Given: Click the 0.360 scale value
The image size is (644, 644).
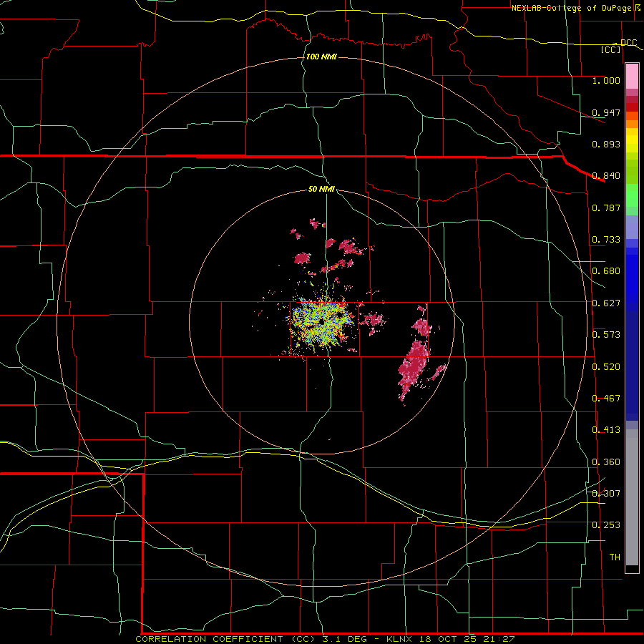Looking at the screenshot, I should pyautogui.click(x=606, y=462).
